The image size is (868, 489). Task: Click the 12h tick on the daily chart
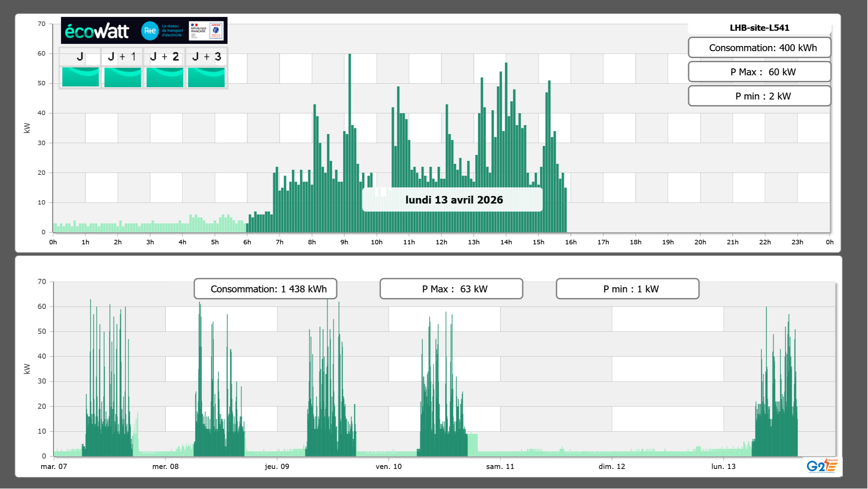441,242
